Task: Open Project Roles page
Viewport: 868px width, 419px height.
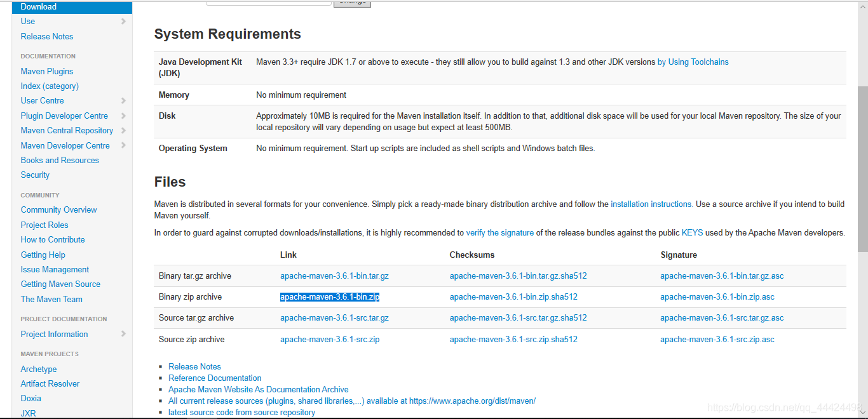Action: pos(44,225)
